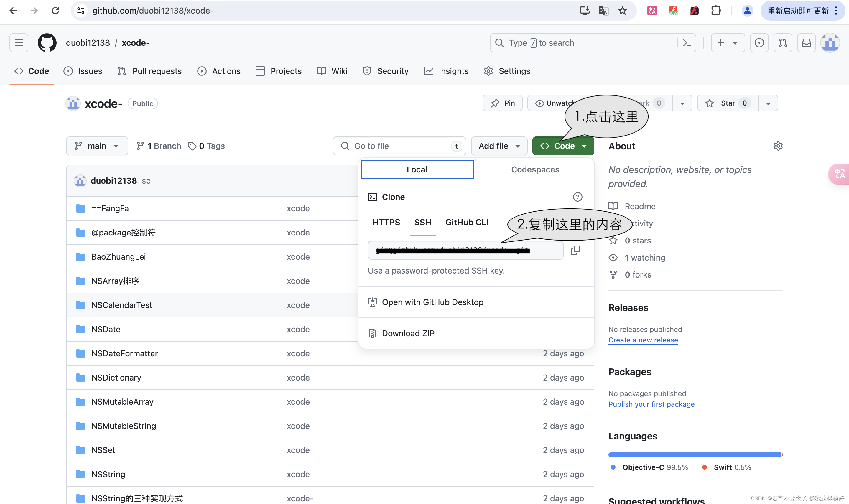This screenshot has width=849, height=504.
Task: Open the repository Settings tab
Action: [507, 71]
